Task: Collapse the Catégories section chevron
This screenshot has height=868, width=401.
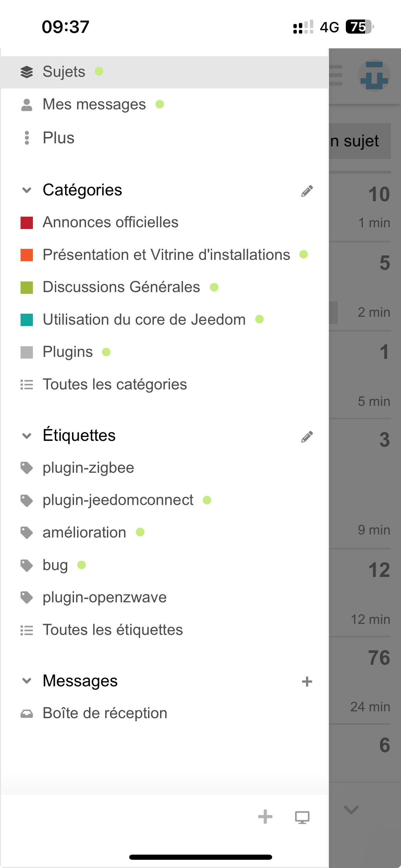Action: coord(27,190)
